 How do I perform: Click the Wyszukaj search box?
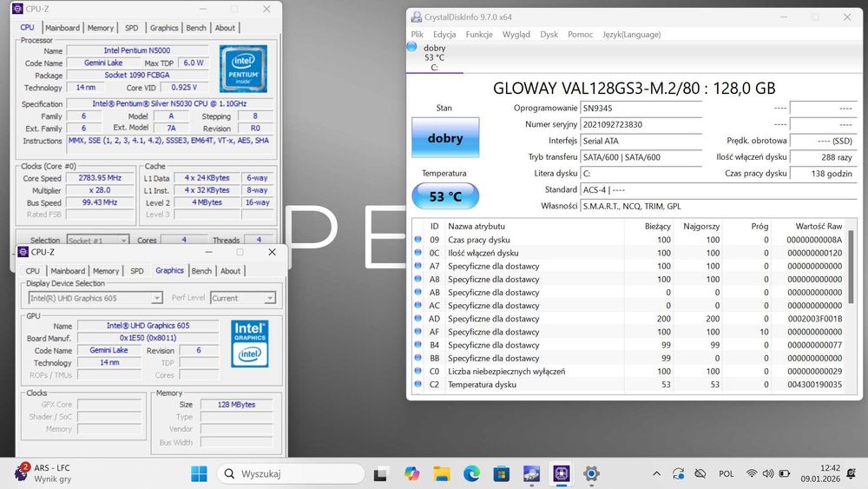(291, 473)
